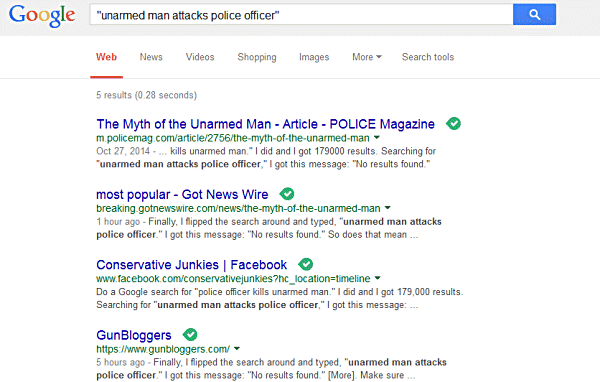
Task: Open most popular - Got News Wire result
Action: click(182, 194)
